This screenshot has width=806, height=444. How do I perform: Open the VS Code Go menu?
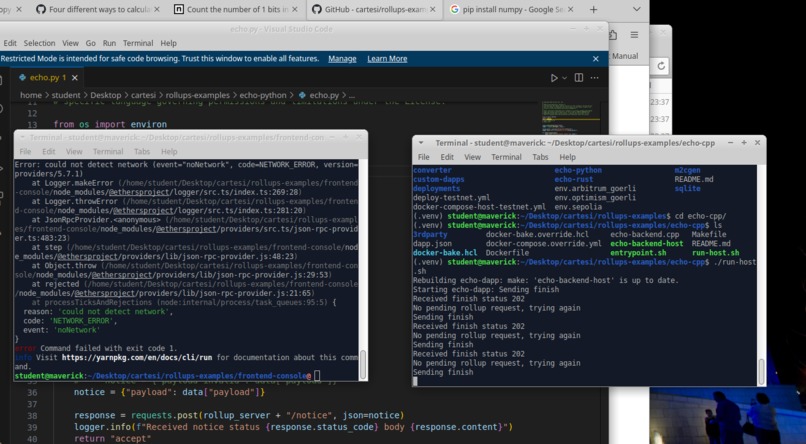point(90,43)
